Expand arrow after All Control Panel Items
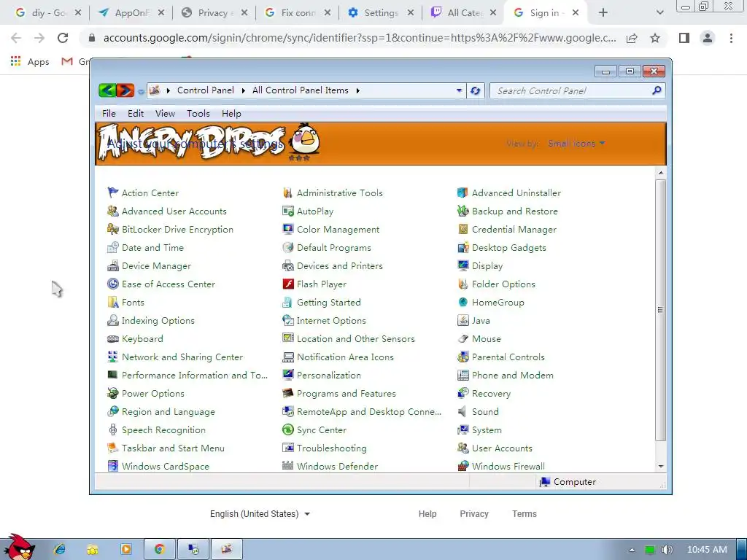The width and height of the screenshot is (747, 560). coord(357,90)
